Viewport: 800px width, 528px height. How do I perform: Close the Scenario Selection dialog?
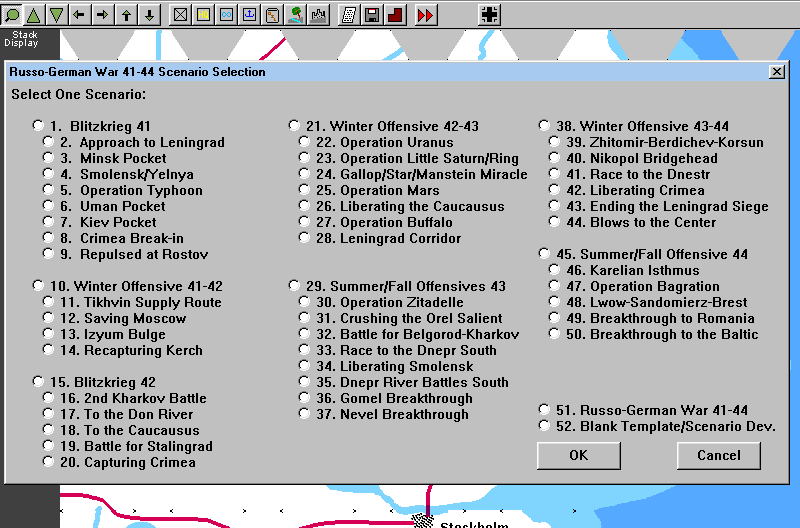(x=776, y=72)
